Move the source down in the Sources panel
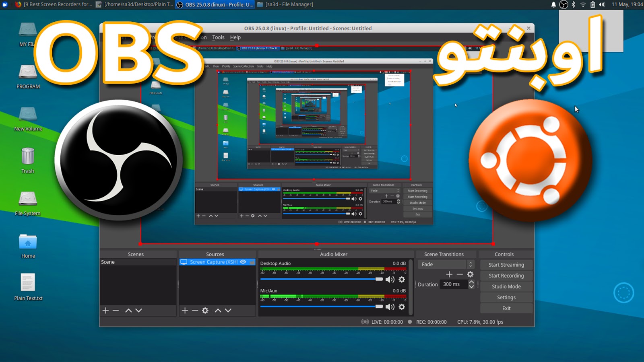The image size is (644, 362). click(228, 311)
